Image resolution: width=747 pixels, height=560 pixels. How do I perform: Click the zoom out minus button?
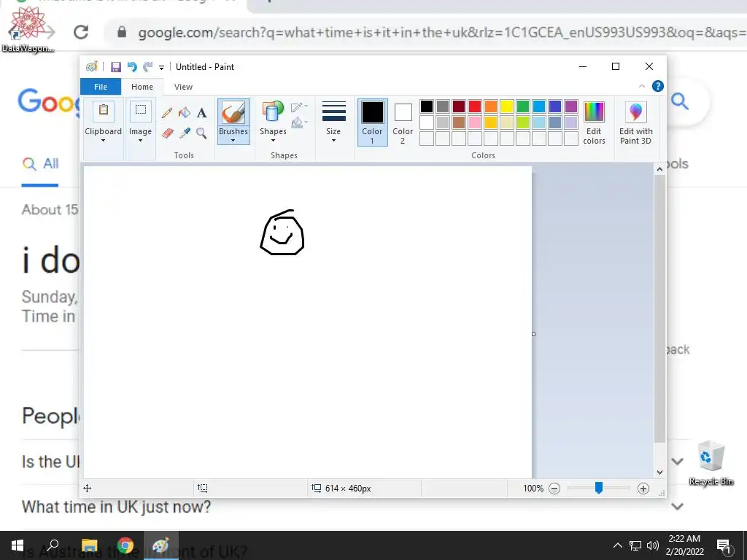554,489
